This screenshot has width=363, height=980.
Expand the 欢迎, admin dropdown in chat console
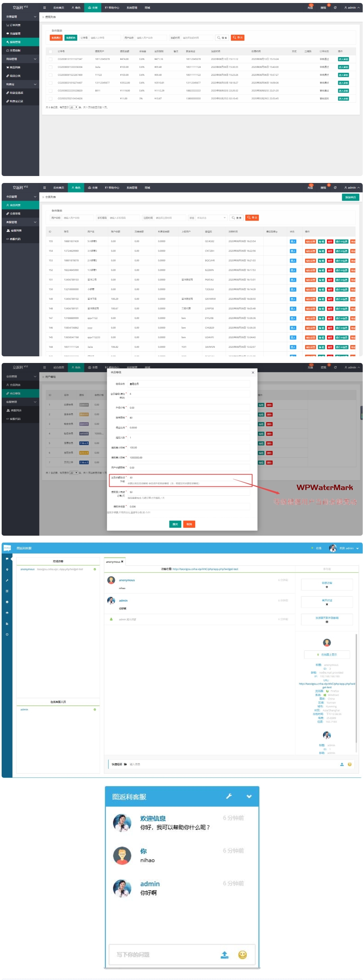pos(357,548)
